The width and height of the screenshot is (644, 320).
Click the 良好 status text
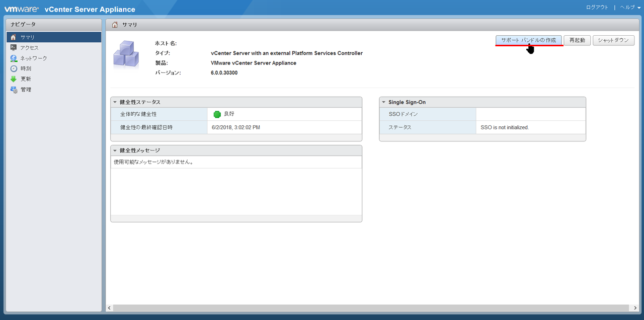tap(229, 114)
